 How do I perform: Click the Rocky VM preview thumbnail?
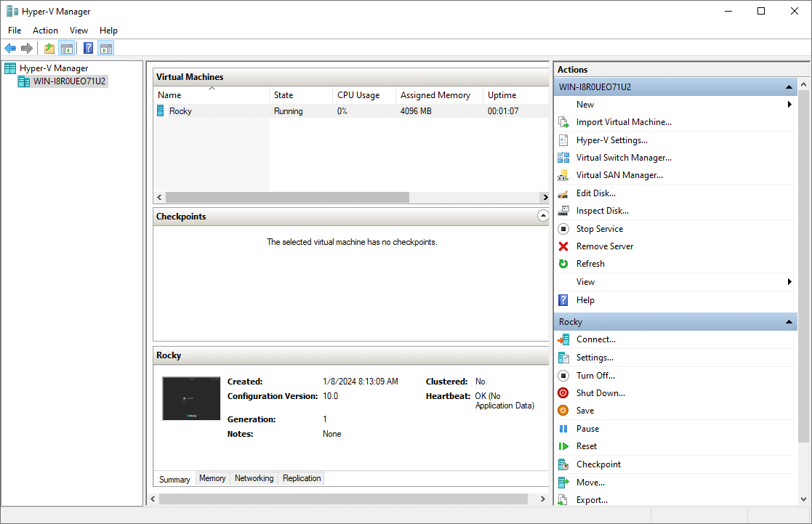pyautogui.click(x=191, y=398)
